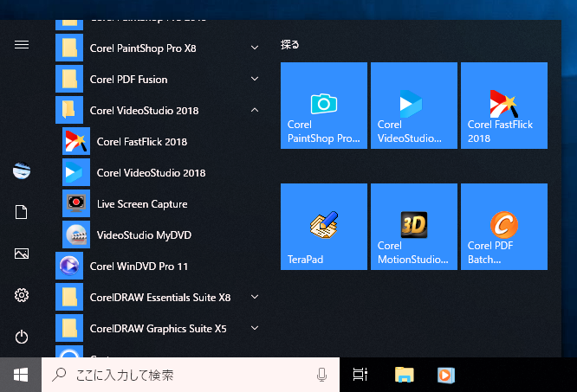Open Corel FastFlick 2018 from app list

[x=141, y=142]
